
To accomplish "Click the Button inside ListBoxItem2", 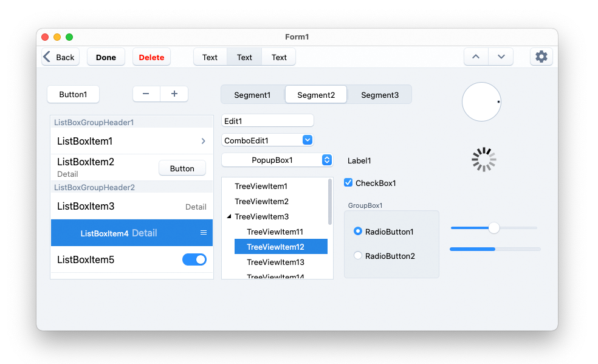I will click(182, 168).
